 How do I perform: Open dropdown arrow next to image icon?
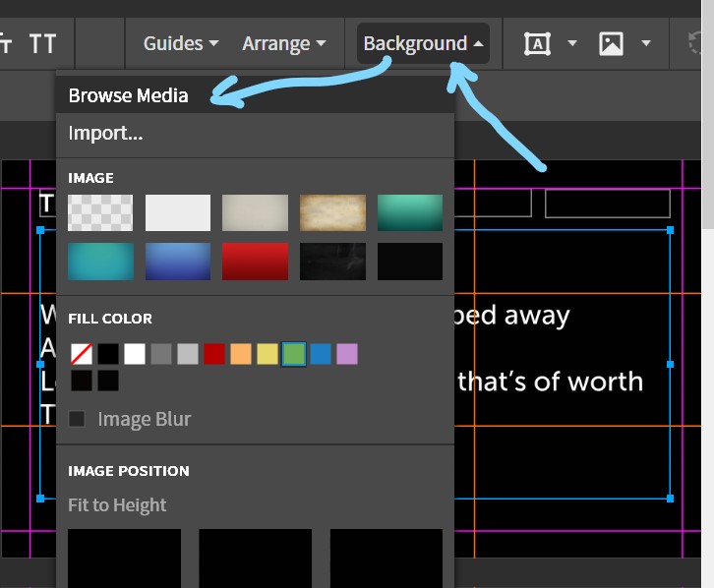(x=646, y=43)
